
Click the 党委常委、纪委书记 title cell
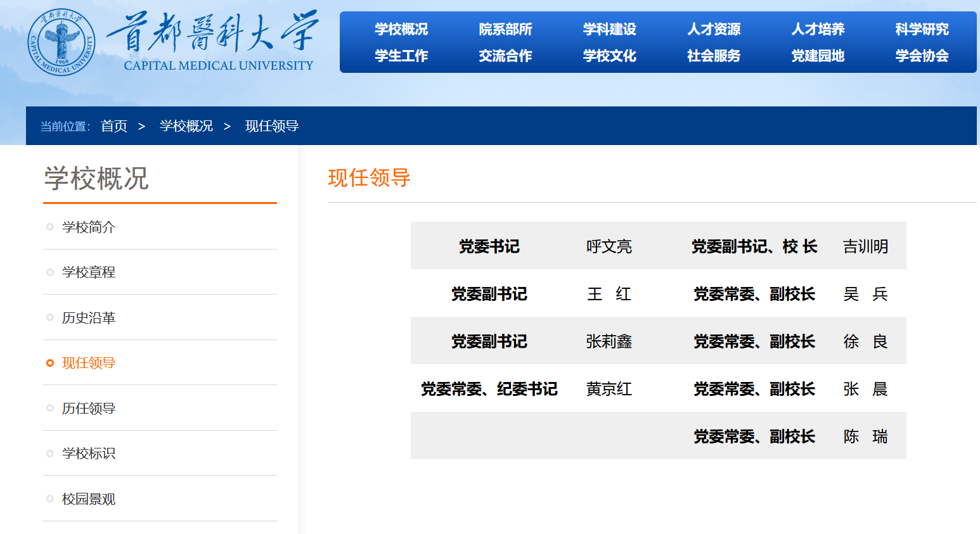(489, 389)
